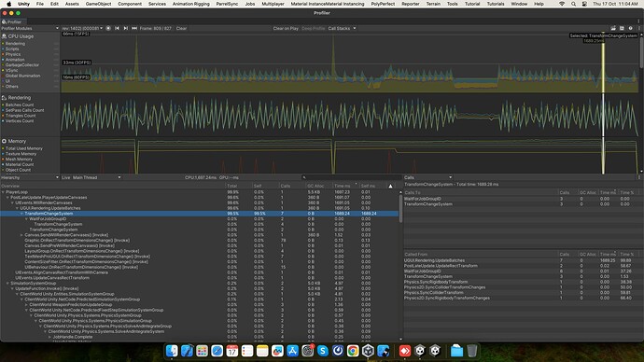This screenshot has height=362, width=644.
Task: Open Safari from the dock
Action: (217, 351)
